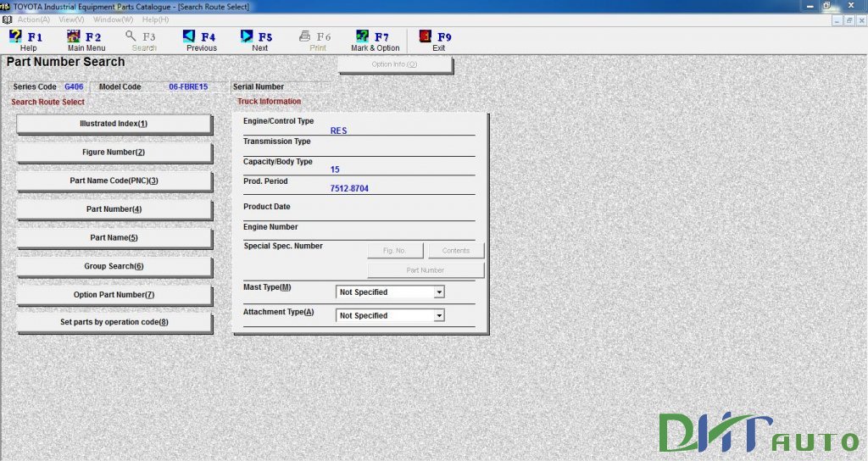Click the application book icon in menu bar
Image resolution: width=868 pixels, height=461 pixels.
7,20
